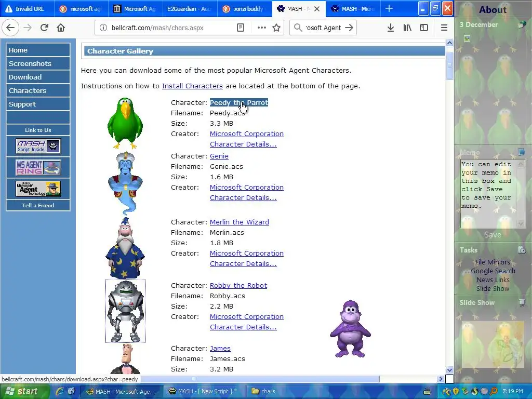This screenshot has width=532, height=399.
Task: Click the page scrollbar down arrow
Action: (449, 370)
